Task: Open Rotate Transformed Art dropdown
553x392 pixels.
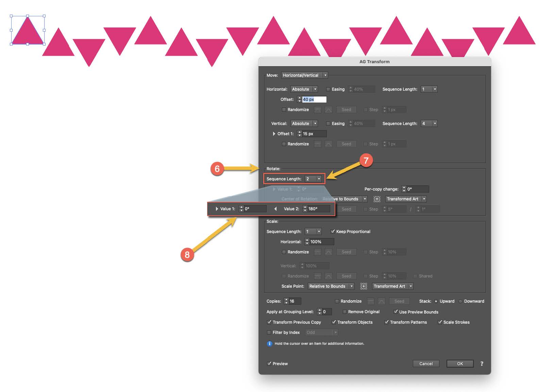Action: click(406, 199)
